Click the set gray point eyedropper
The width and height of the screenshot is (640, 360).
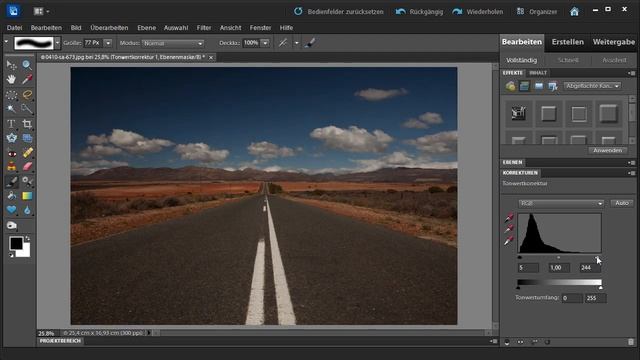click(x=509, y=229)
